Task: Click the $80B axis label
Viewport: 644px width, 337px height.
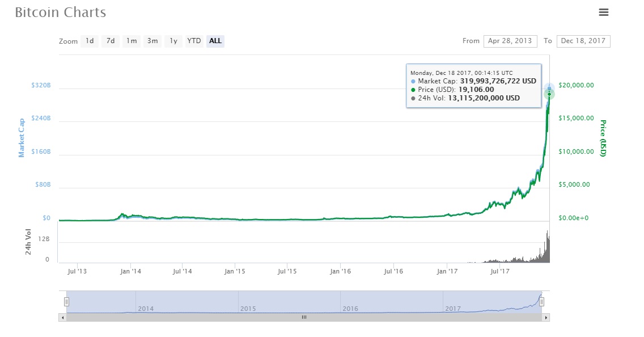Action: click(43, 184)
